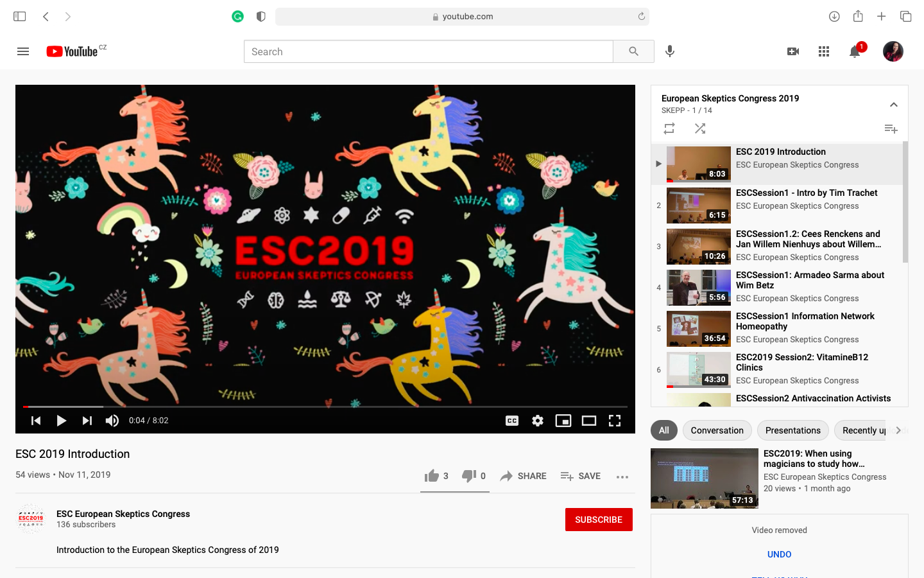Click UNDO for removed video
The width and height of the screenshot is (924, 578).
point(780,554)
